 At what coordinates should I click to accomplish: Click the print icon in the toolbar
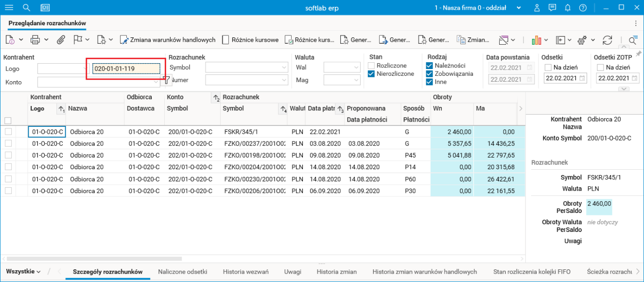[35, 40]
